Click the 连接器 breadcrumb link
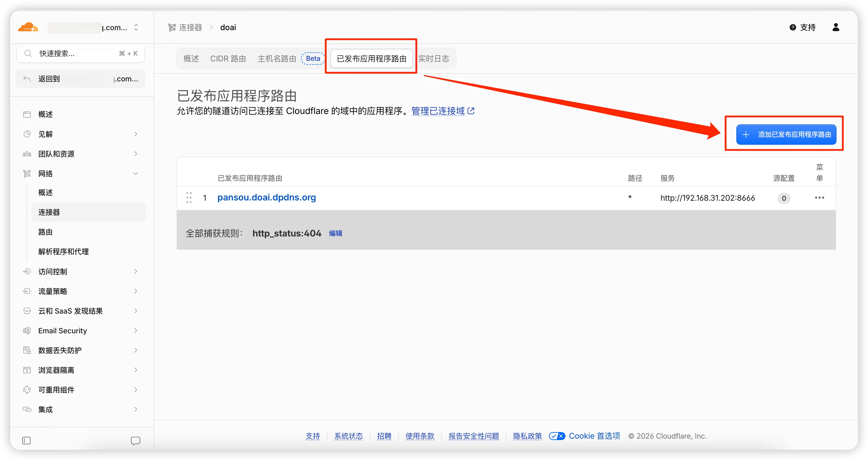 point(190,27)
